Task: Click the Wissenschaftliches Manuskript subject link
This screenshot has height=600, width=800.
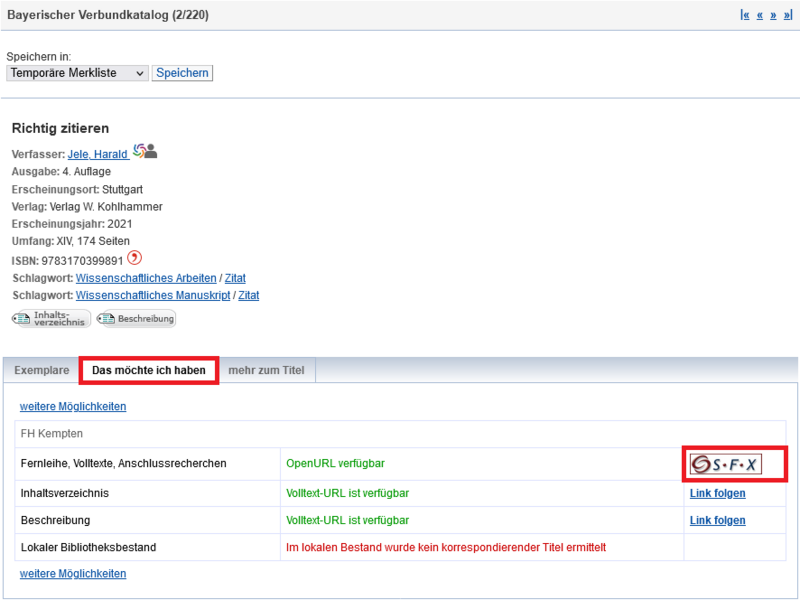Action: click(152, 296)
